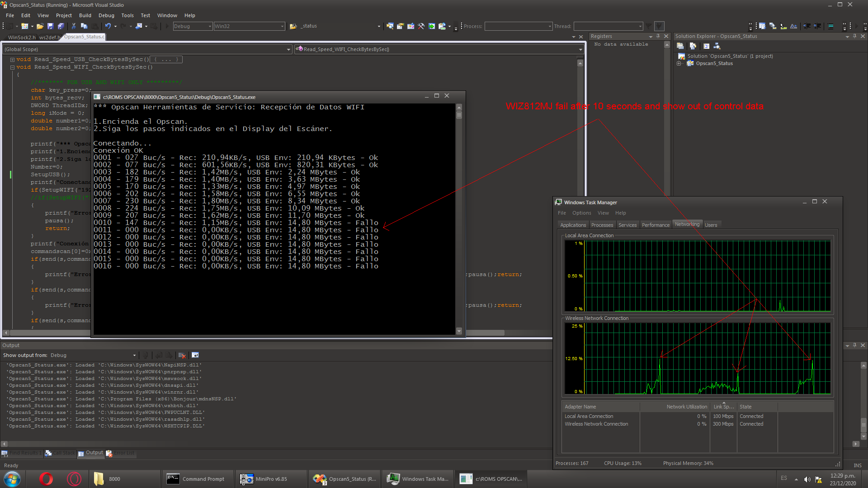Open the Process dropdown in debug toolbar
This screenshot has height=488, width=868.
519,26
